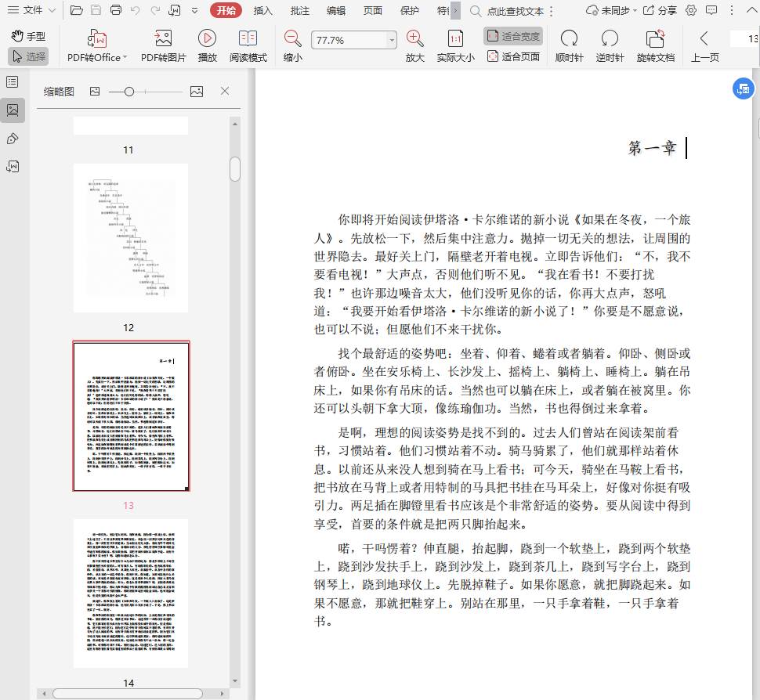The height and width of the screenshot is (700, 760).
Task: Click the search text field 点此查找文本
Action: pos(516,11)
